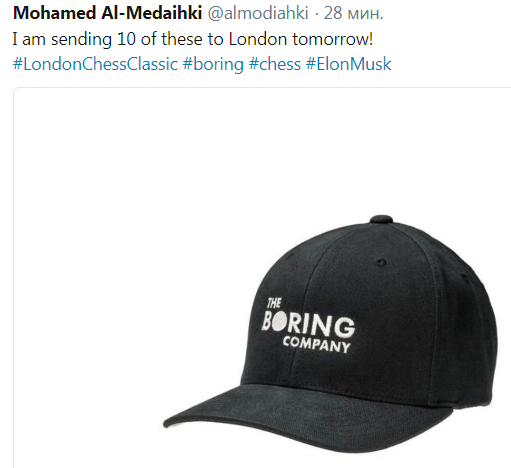Viewport: 511px width, 468px height.
Task: Open the #chess hashtag
Action: [275, 64]
